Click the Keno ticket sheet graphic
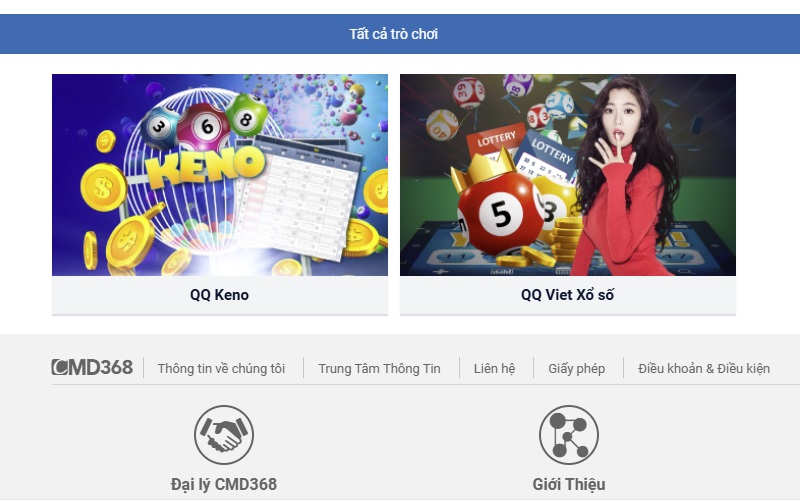This screenshot has width=800, height=500. click(300, 196)
